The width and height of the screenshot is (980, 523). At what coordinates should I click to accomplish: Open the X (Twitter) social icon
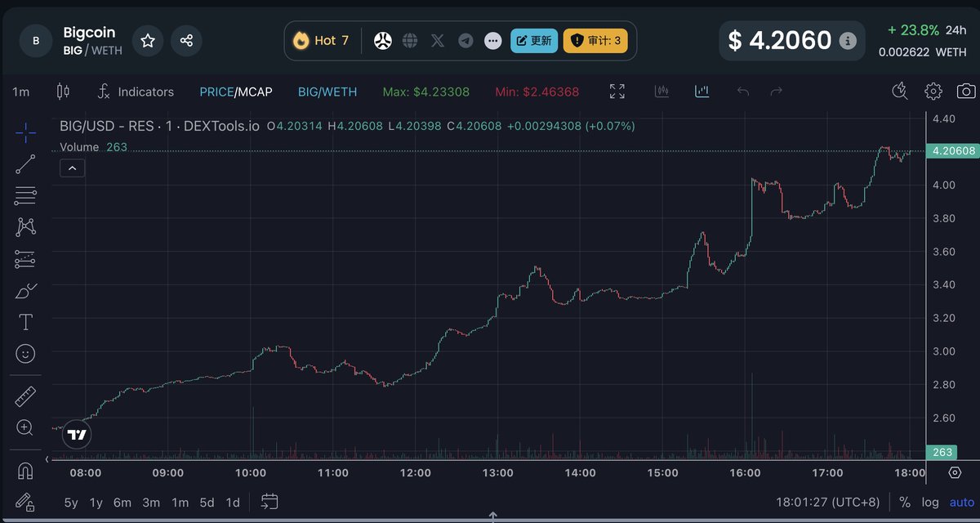point(438,40)
